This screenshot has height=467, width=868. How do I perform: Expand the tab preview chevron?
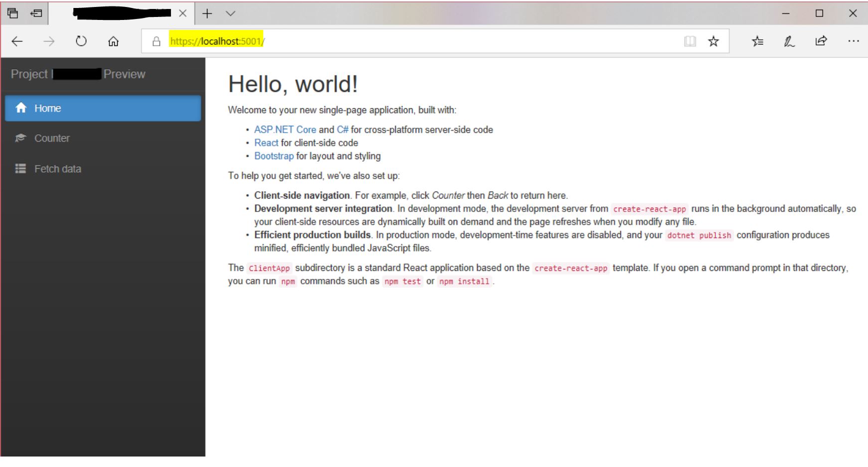[x=230, y=13]
